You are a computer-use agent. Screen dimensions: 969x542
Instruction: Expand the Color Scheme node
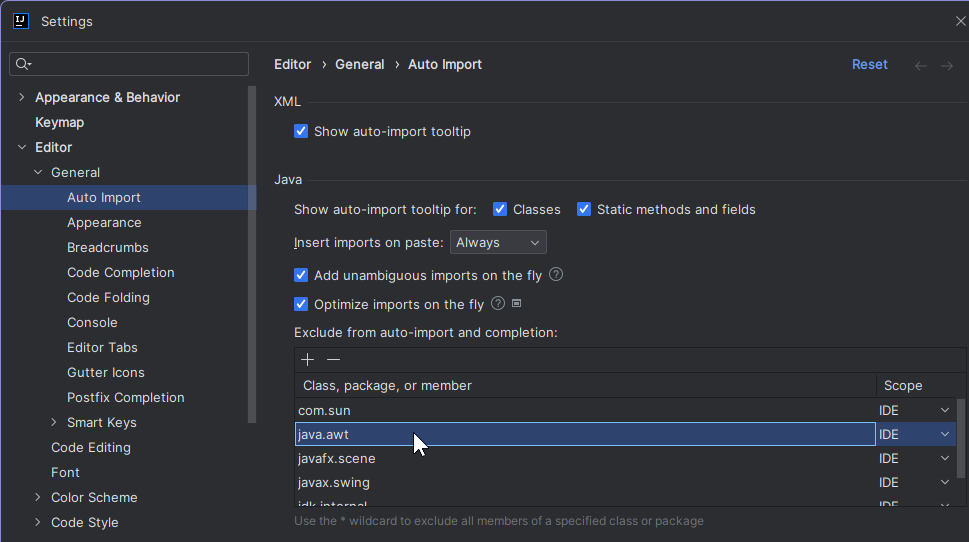pyautogui.click(x=38, y=497)
